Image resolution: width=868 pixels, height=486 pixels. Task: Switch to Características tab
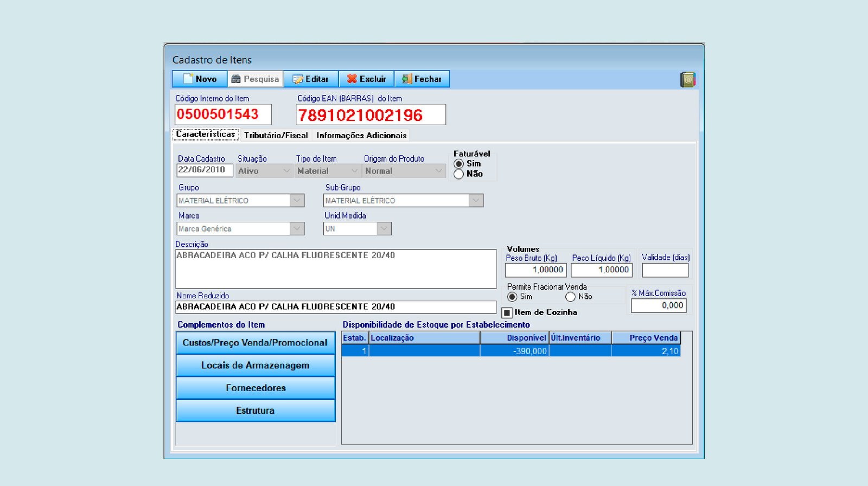[x=206, y=135]
